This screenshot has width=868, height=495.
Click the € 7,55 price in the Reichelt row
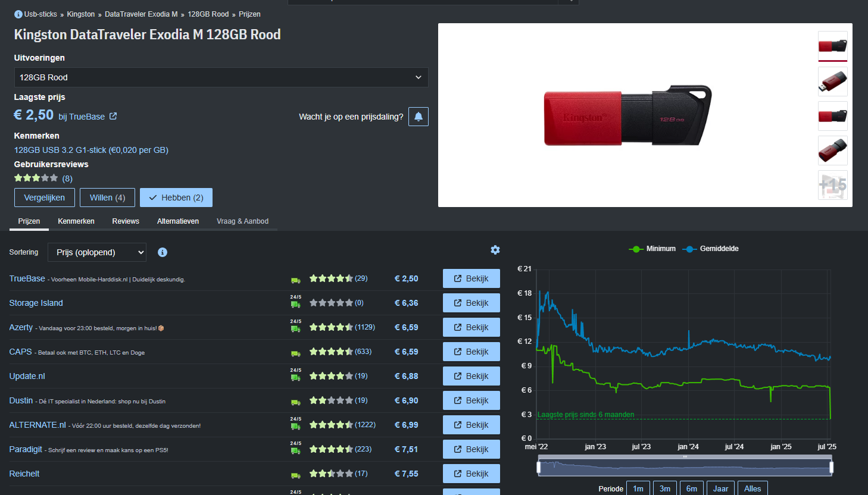coord(407,474)
